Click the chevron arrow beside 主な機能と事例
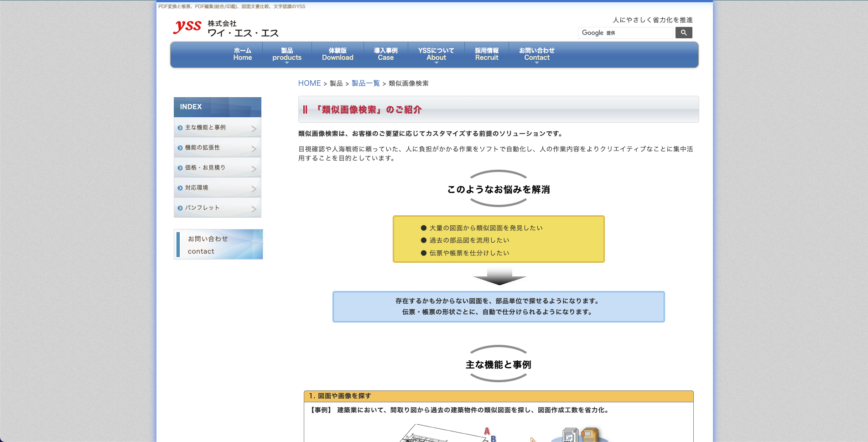The image size is (868, 442). point(254,129)
